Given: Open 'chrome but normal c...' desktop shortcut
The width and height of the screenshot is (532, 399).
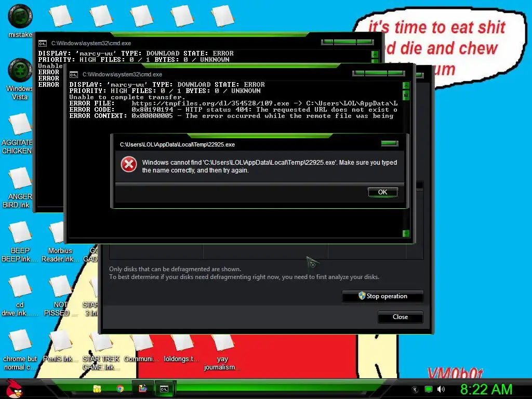Looking at the screenshot, I should 20,350.
